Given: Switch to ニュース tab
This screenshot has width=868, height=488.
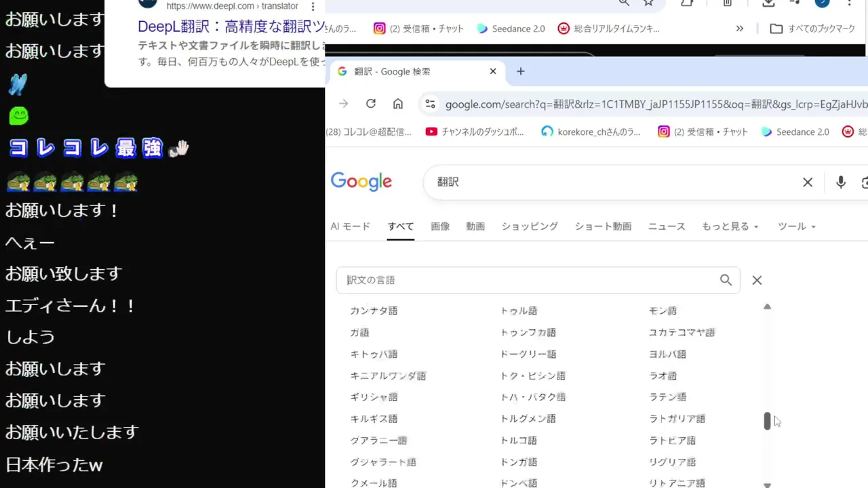Looking at the screenshot, I should point(667,226).
